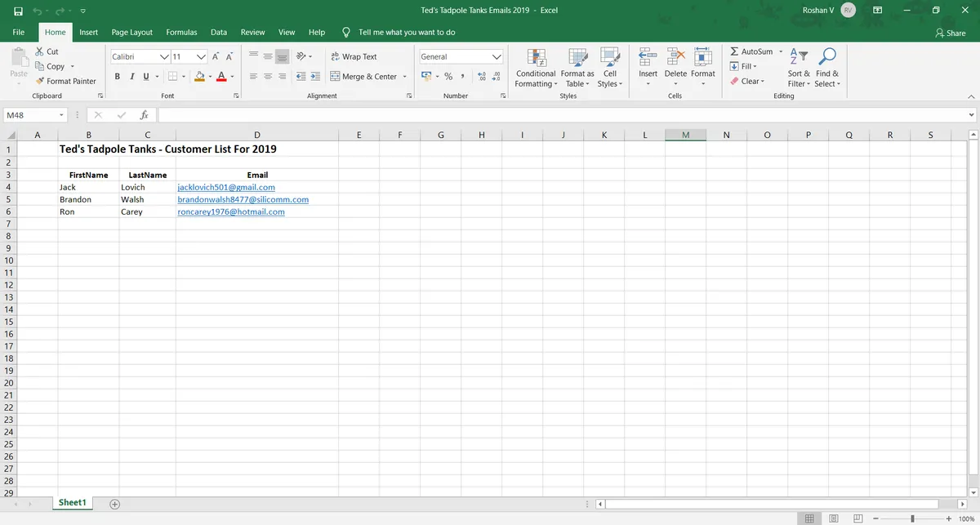Open brandonwalsh8477@silicomm.com email link
Screen dimensions: 980x525
243,199
